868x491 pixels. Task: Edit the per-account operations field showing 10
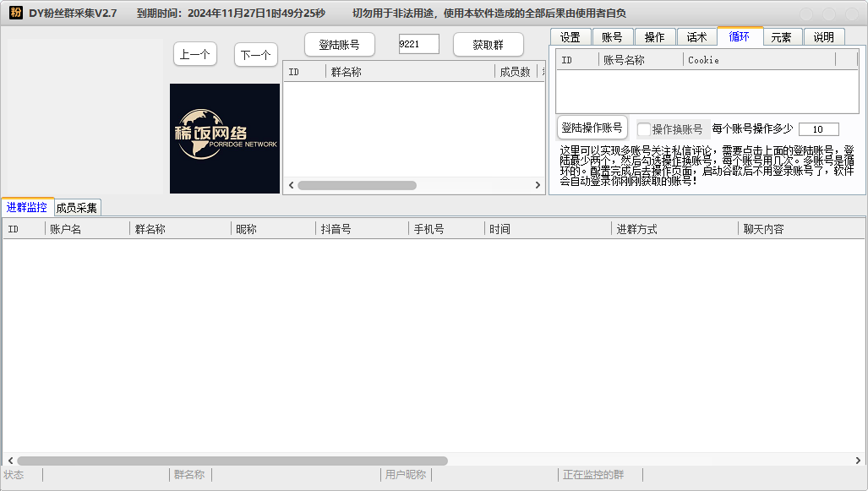point(818,129)
